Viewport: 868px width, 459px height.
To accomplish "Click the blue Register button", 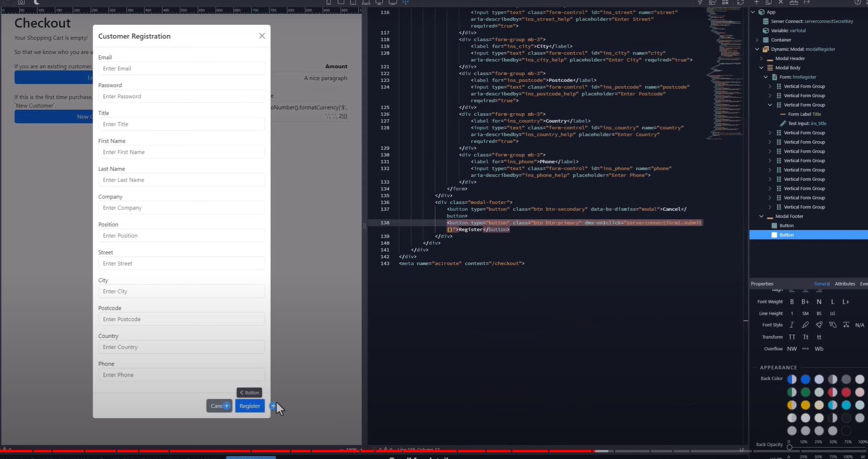I will pos(249,406).
